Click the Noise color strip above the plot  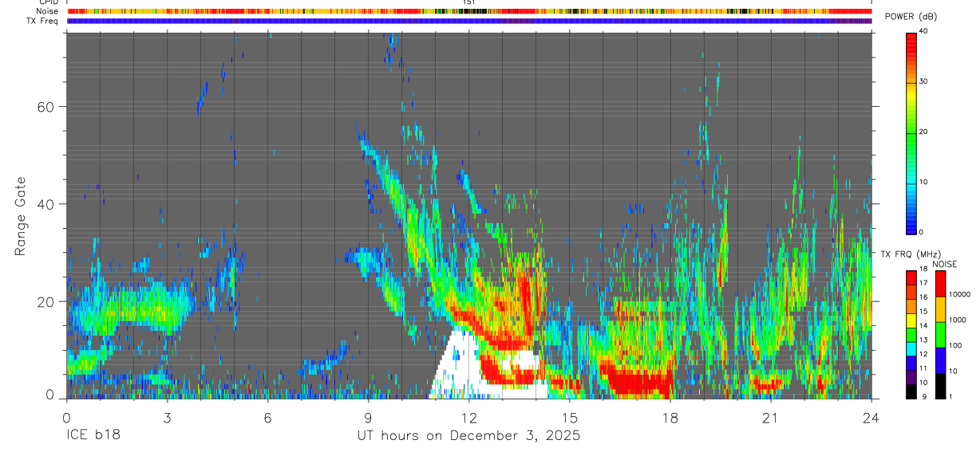point(469,11)
